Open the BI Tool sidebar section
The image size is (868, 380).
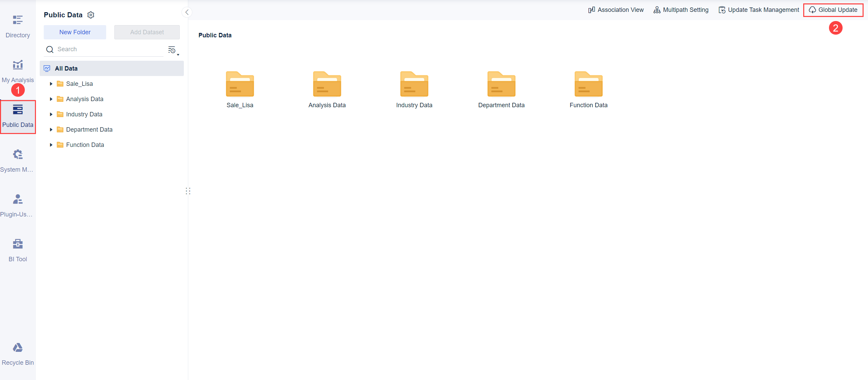click(17, 249)
